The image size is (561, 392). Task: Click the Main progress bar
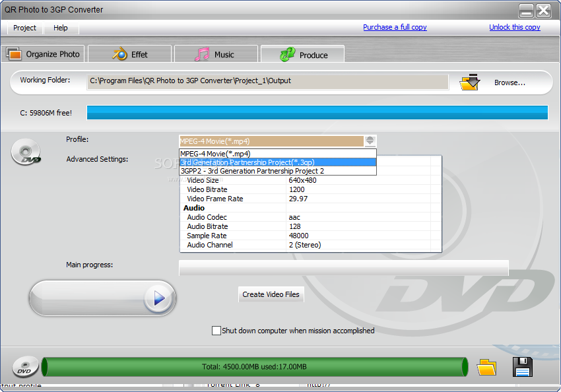click(x=343, y=267)
